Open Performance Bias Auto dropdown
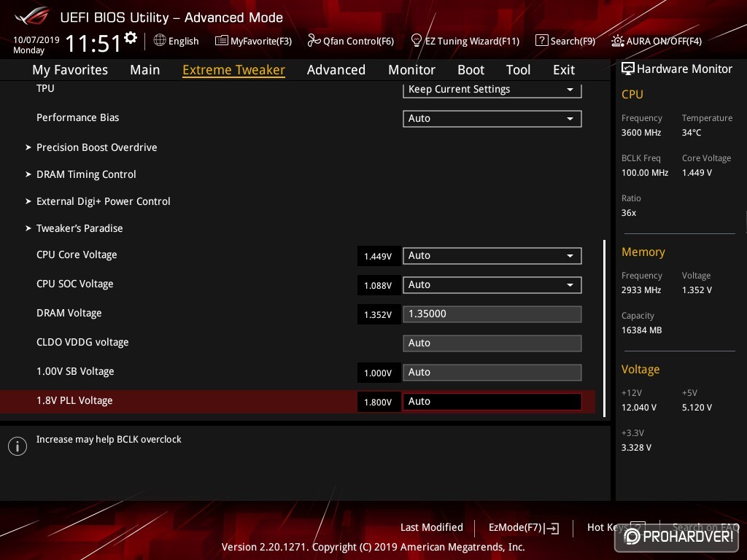This screenshot has width=747, height=560. point(492,119)
